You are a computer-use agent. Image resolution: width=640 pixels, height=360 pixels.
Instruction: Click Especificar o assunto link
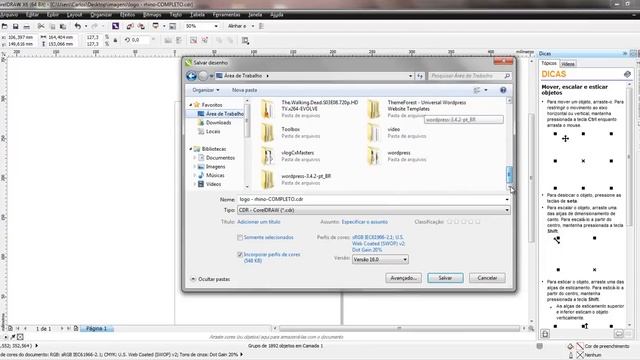coord(364,222)
